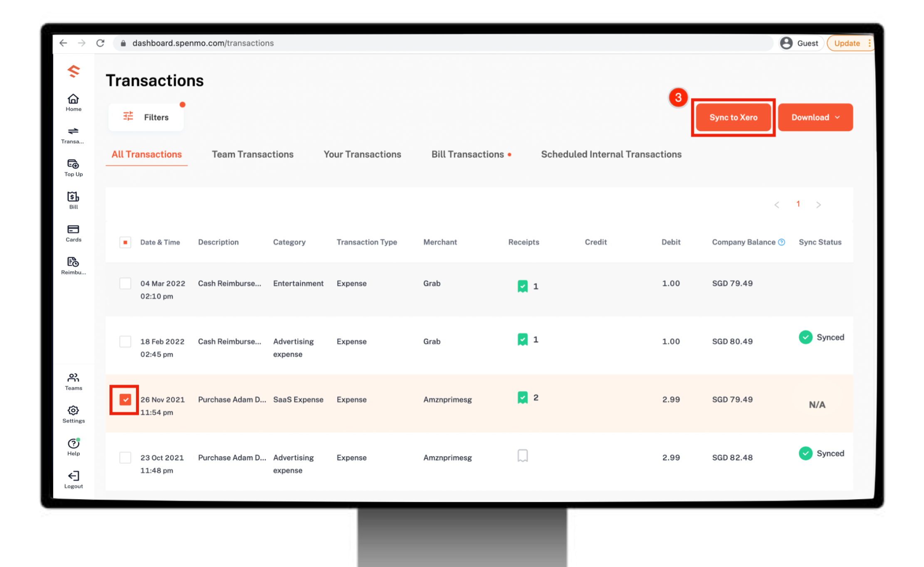Click SGD 82.48 balance cell
This screenshot has height=567, width=924.
click(x=732, y=457)
